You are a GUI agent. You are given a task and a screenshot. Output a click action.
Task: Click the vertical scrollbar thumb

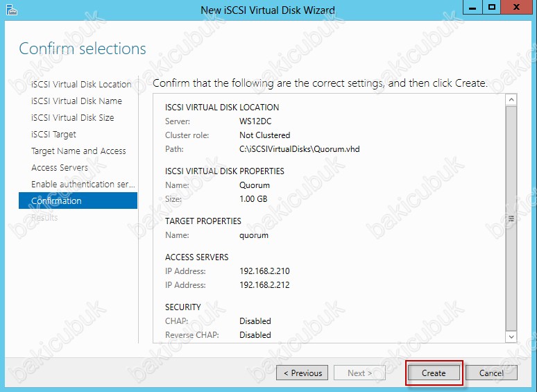tap(511, 219)
